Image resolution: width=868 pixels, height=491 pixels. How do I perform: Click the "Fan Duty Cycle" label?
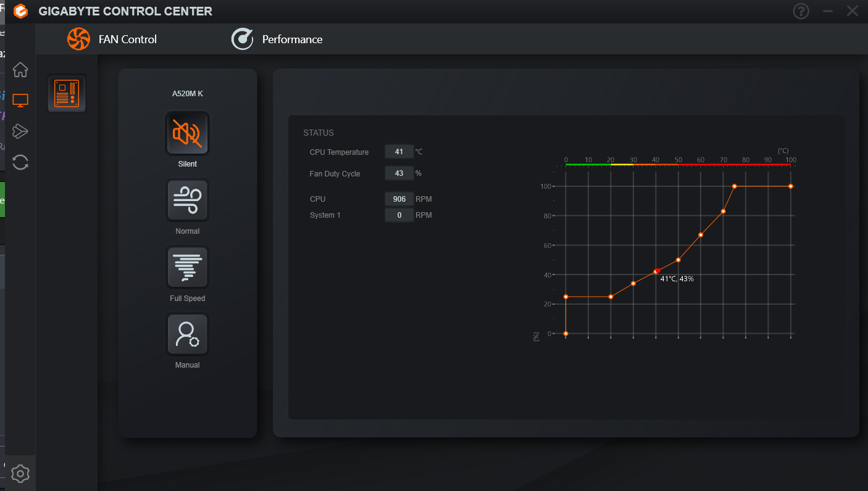tap(335, 173)
